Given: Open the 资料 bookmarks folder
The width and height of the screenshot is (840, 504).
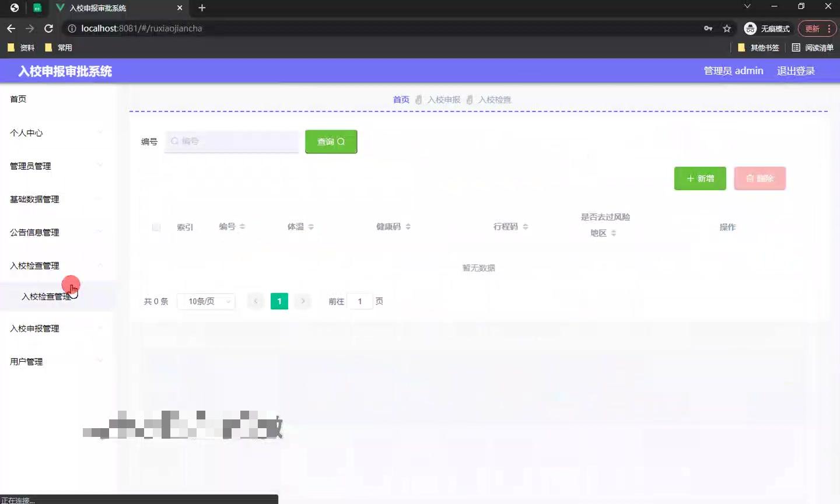Looking at the screenshot, I should tap(21, 48).
